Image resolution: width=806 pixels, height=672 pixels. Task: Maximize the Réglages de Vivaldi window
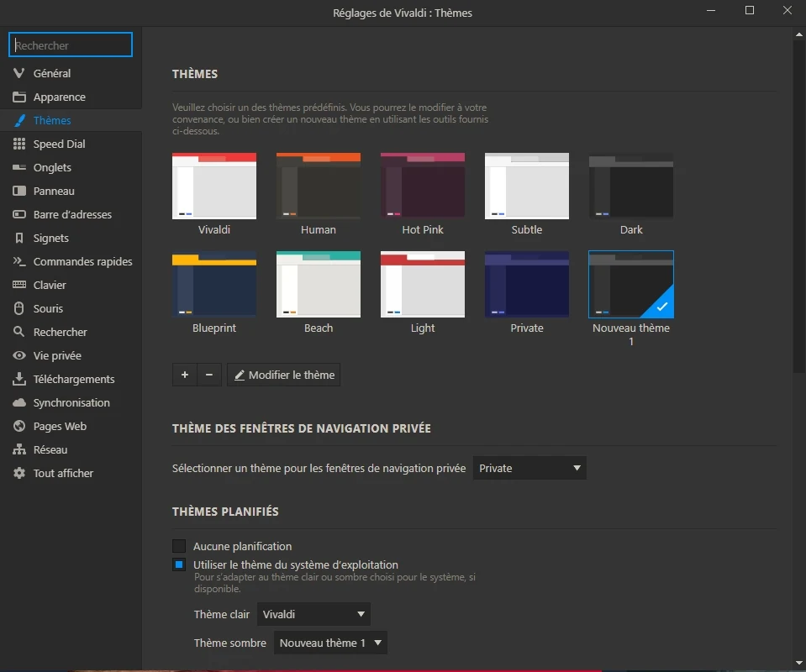click(x=750, y=10)
